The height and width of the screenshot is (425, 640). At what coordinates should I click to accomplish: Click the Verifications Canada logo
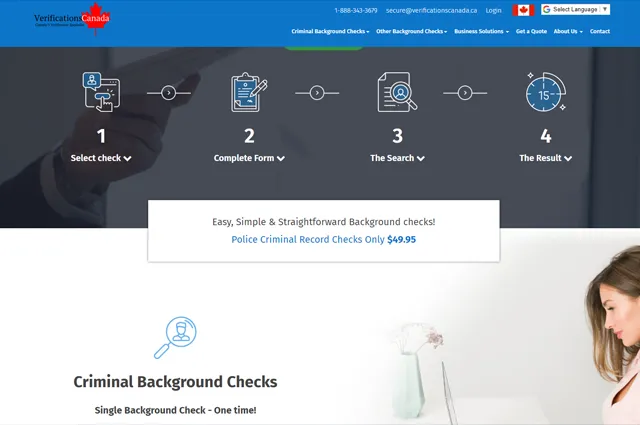[70, 20]
